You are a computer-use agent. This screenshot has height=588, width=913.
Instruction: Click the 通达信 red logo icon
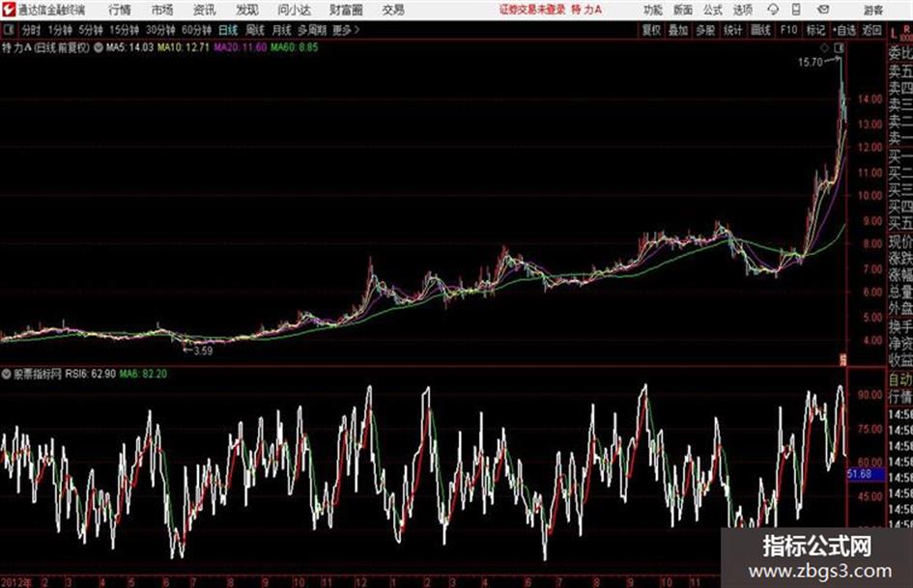pyautogui.click(x=8, y=10)
